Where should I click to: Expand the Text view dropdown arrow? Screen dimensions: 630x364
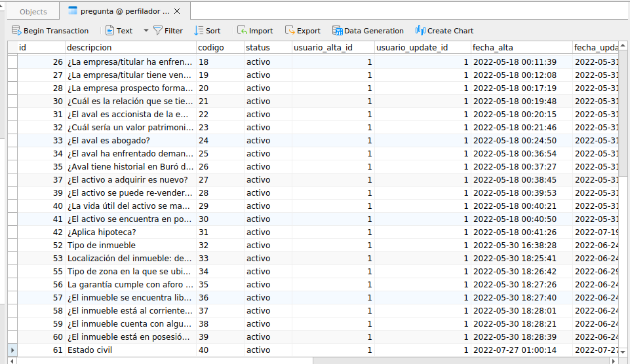coord(146,31)
